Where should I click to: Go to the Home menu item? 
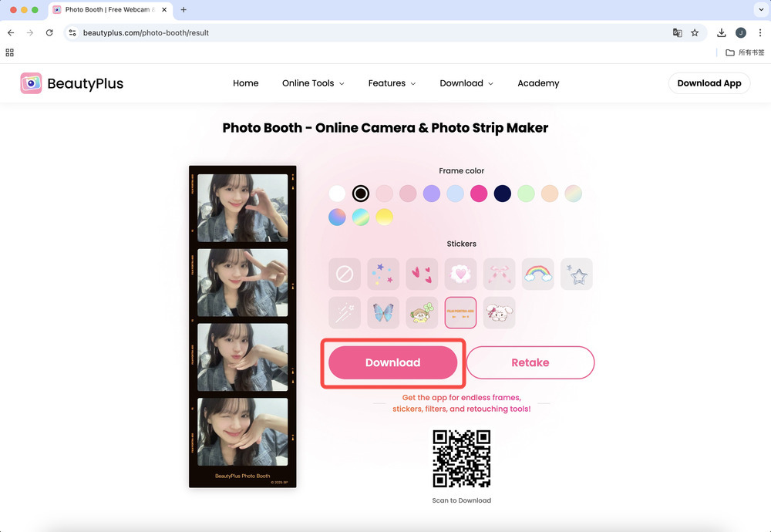pyautogui.click(x=245, y=82)
